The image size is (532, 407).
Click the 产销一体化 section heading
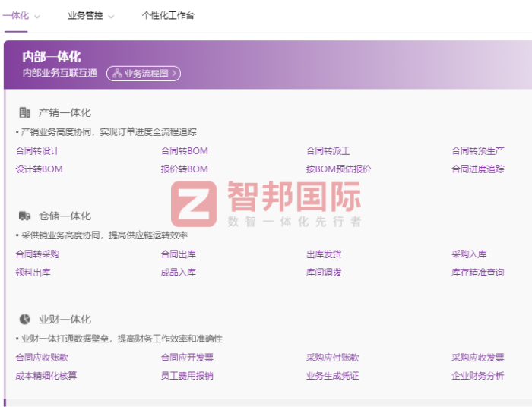(65, 112)
